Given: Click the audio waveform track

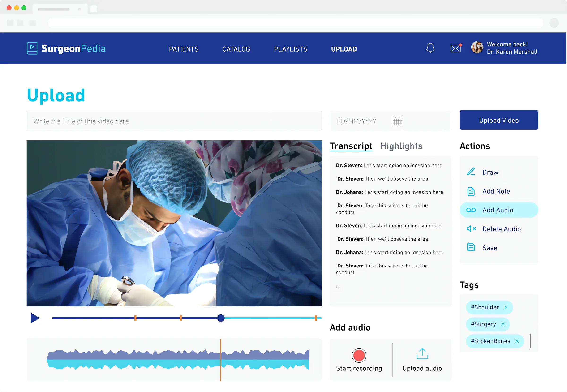Looking at the screenshot, I should [x=177, y=360].
